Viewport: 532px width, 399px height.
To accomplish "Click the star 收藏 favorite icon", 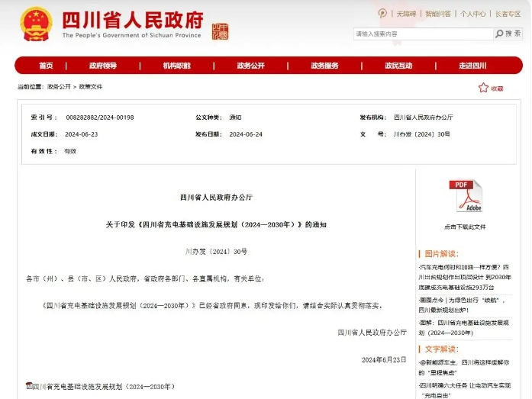I will click(483, 88).
